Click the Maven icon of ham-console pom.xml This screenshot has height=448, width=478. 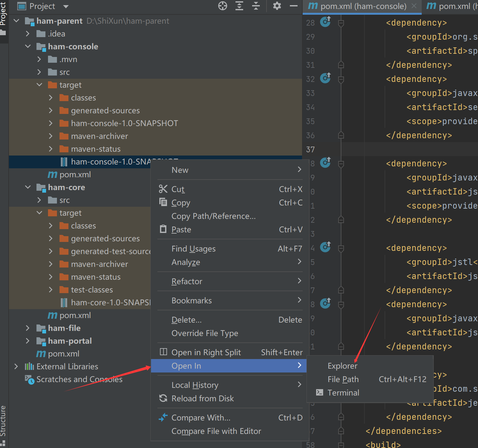click(52, 174)
